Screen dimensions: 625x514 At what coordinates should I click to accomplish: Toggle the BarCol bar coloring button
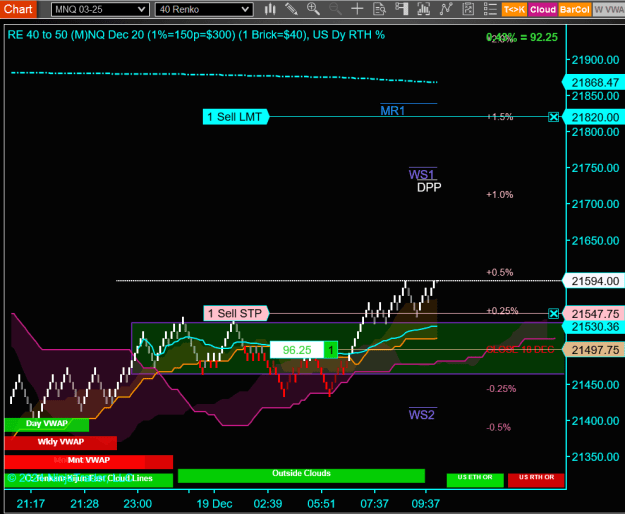pos(574,9)
